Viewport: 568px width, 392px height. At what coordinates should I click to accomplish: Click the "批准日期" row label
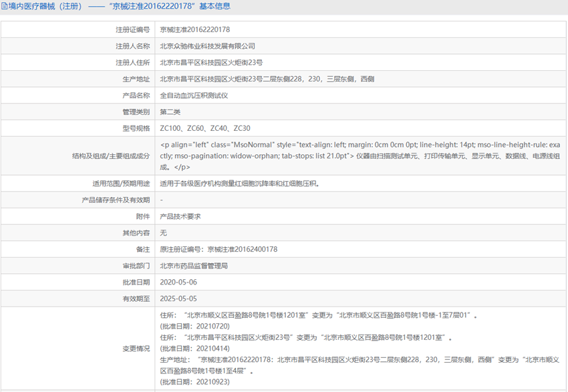[x=136, y=282]
